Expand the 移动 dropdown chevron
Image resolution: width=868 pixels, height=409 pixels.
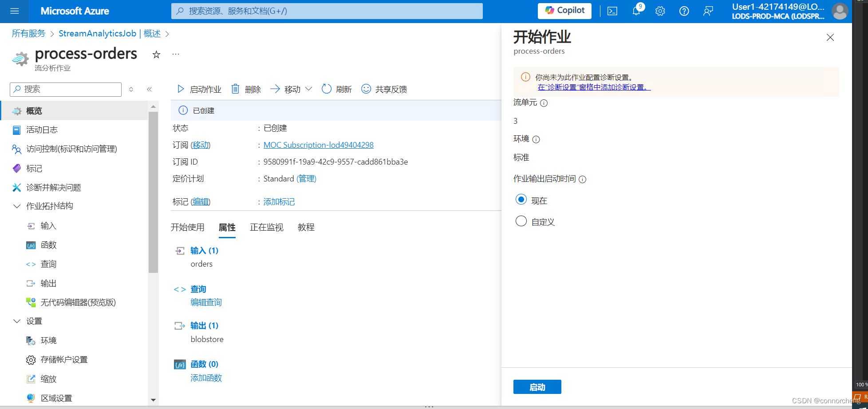tap(309, 89)
